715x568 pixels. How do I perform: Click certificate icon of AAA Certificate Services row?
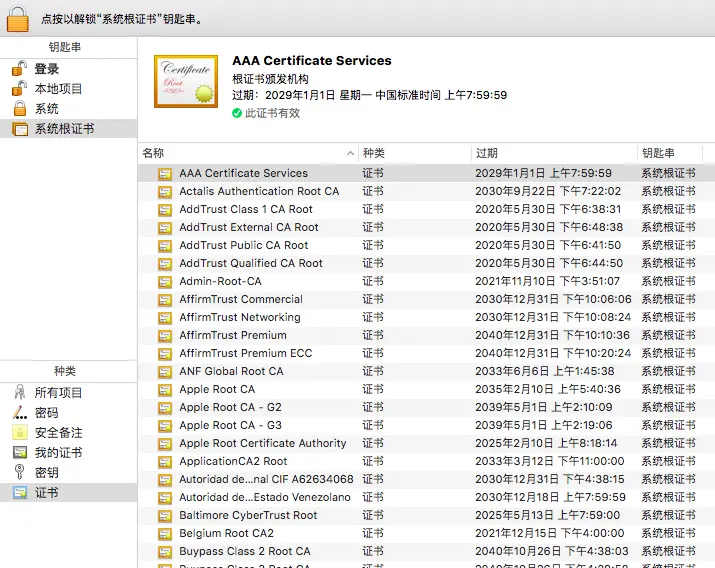coord(165,174)
